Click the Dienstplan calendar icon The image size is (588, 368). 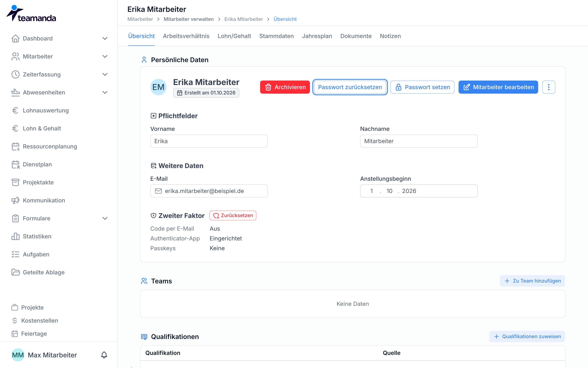click(15, 165)
